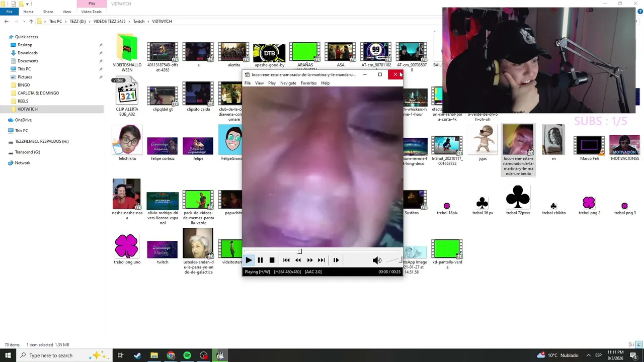Click Play button in media player

click(249, 260)
